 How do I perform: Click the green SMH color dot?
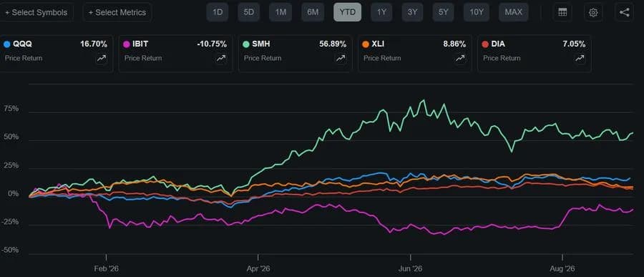coord(246,44)
